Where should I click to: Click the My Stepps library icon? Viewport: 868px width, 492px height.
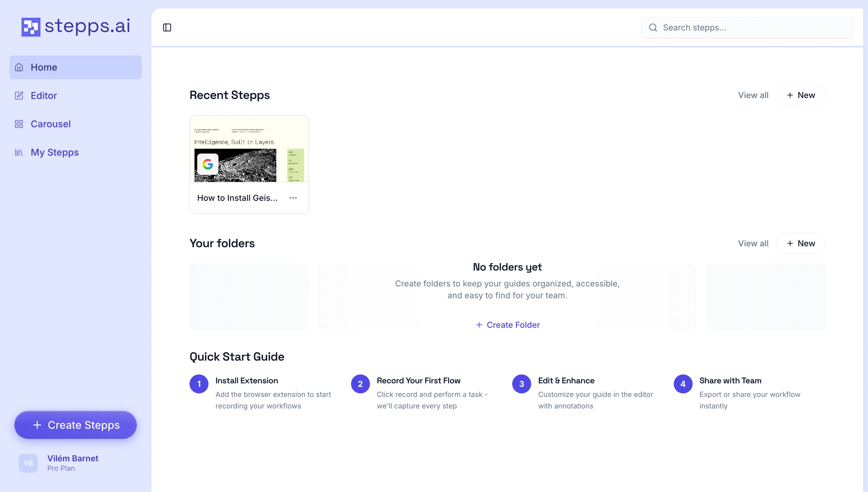[19, 152]
